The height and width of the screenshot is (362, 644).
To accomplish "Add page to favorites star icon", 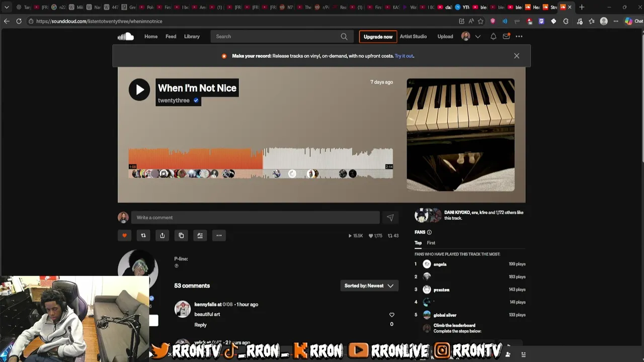I will click(x=480, y=21).
